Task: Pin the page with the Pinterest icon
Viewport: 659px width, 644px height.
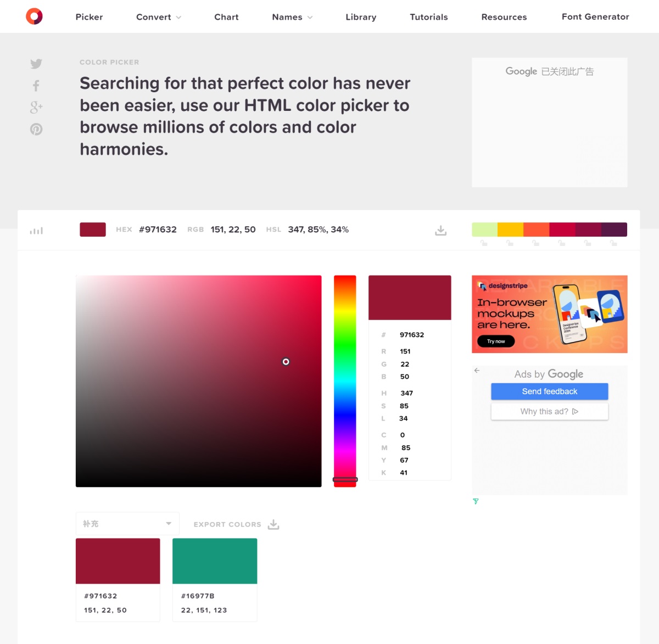Action: [x=36, y=129]
